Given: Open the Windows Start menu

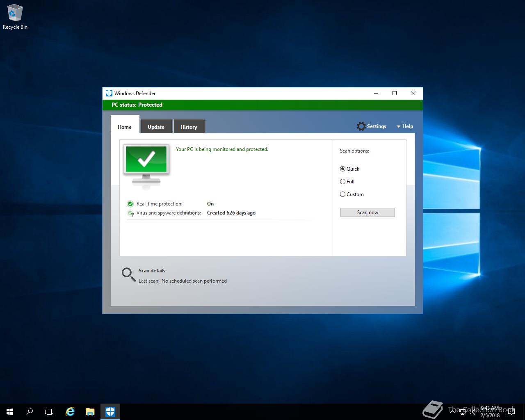Looking at the screenshot, I should pos(10,412).
